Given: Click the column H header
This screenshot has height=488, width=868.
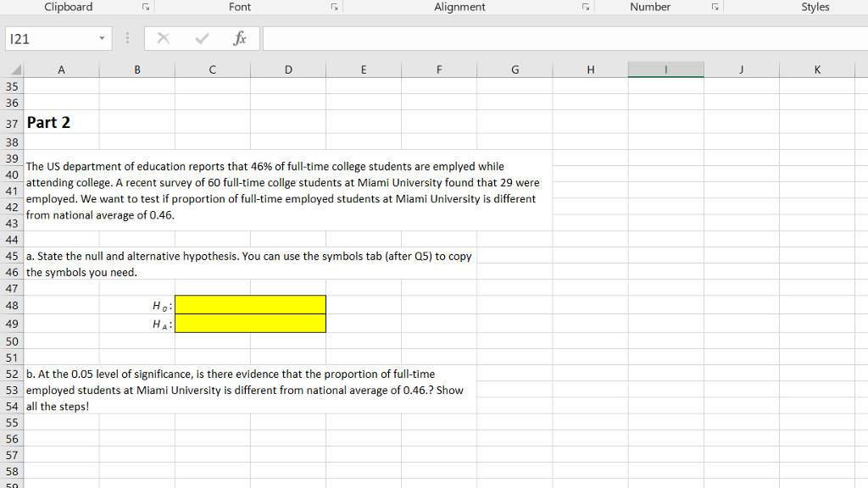Looking at the screenshot, I should (x=591, y=69).
